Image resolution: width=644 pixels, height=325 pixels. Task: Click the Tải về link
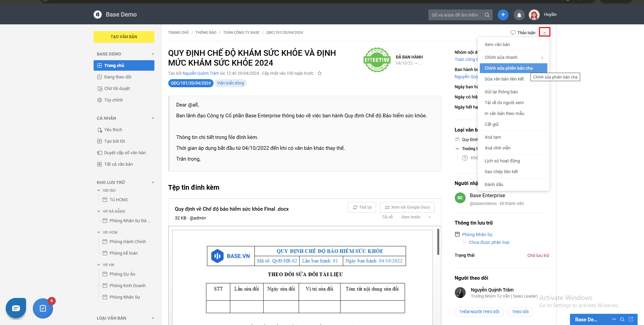point(387,217)
